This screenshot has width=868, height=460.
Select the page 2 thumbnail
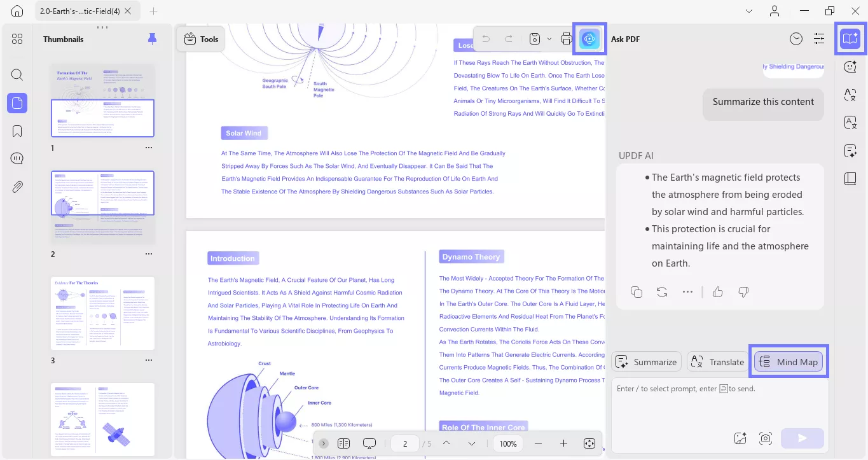click(103, 207)
